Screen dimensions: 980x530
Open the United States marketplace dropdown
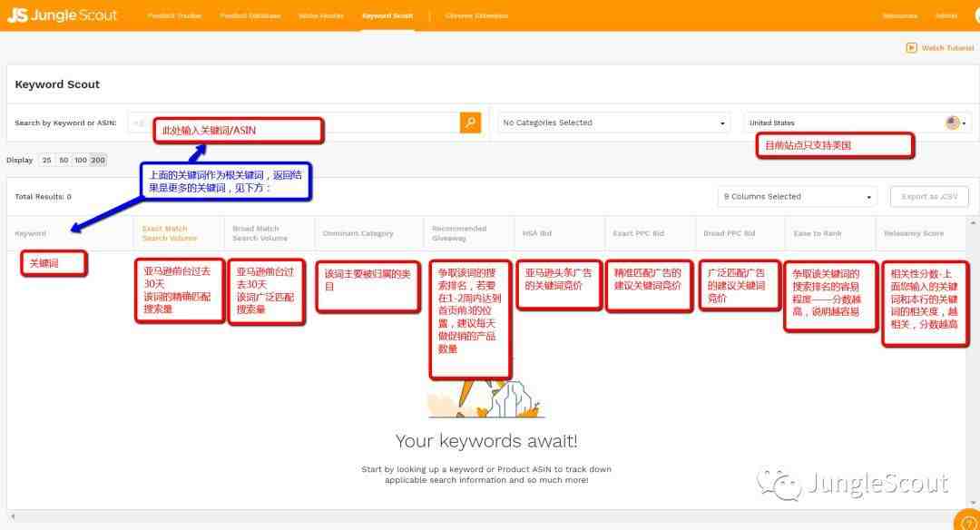(857, 123)
